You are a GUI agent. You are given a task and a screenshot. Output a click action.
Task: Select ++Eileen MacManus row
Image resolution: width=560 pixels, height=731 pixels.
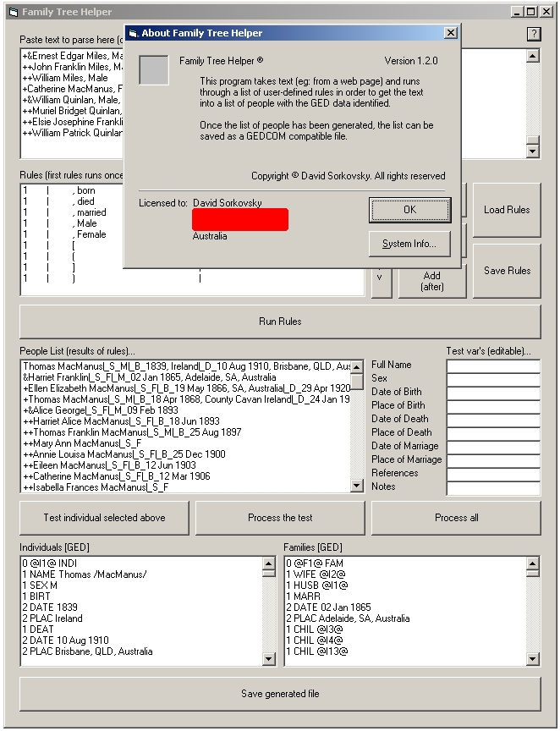click(x=186, y=465)
